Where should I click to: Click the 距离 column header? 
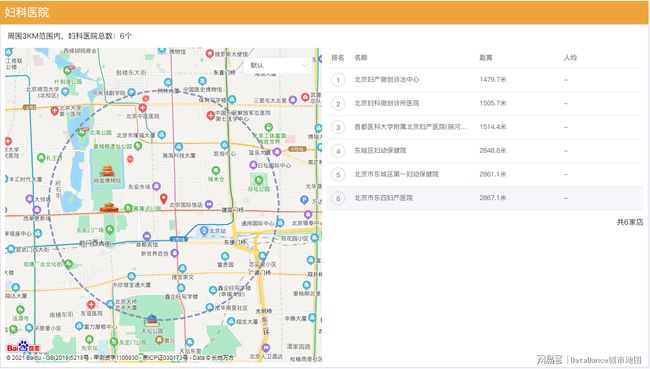tap(486, 58)
